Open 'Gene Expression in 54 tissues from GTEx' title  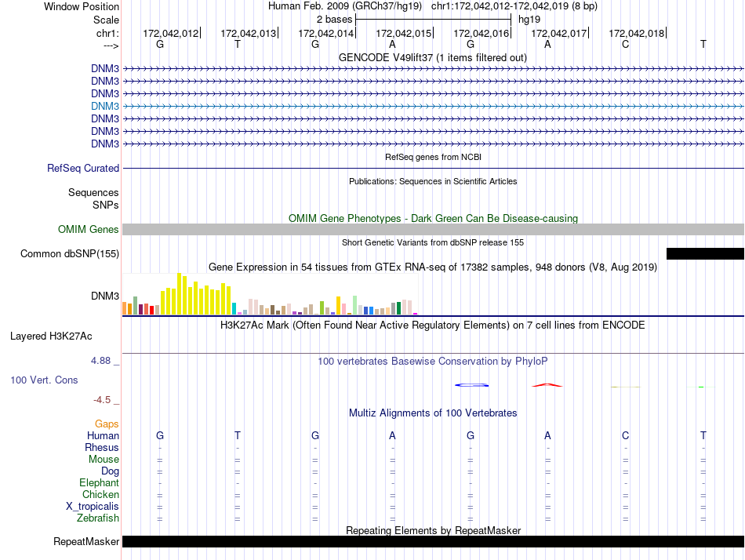click(x=433, y=267)
